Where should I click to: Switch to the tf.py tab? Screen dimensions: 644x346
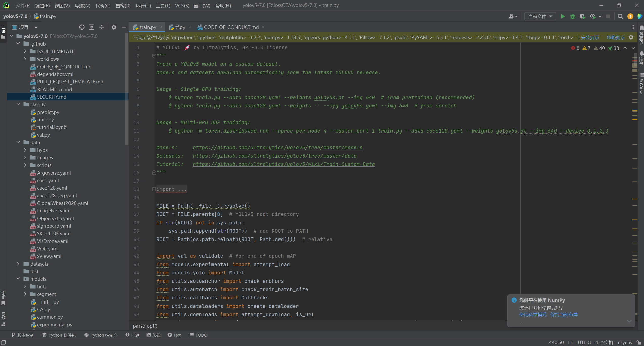tap(180, 27)
